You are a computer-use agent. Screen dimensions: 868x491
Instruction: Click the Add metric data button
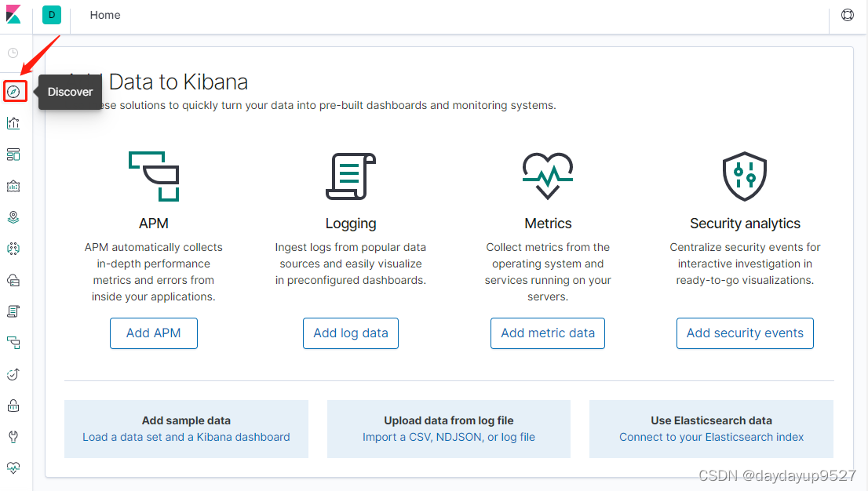pyautogui.click(x=548, y=333)
